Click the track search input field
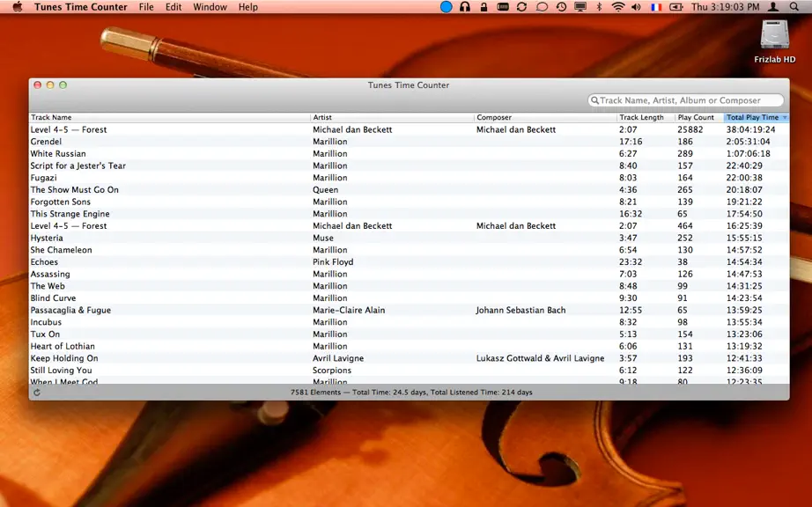Screen dimensions: 812x507 [x=686, y=100]
